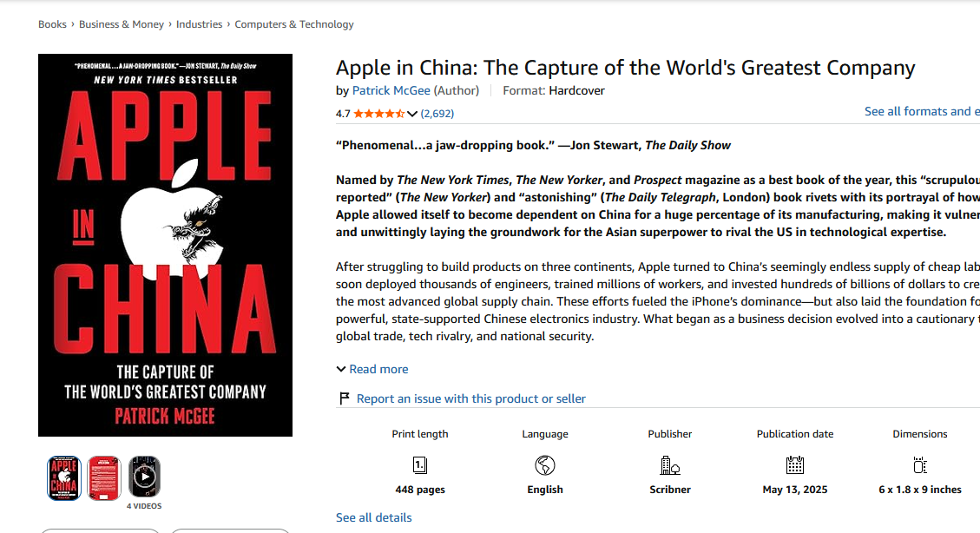Click the report issue flag icon

click(x=344, y=398)
